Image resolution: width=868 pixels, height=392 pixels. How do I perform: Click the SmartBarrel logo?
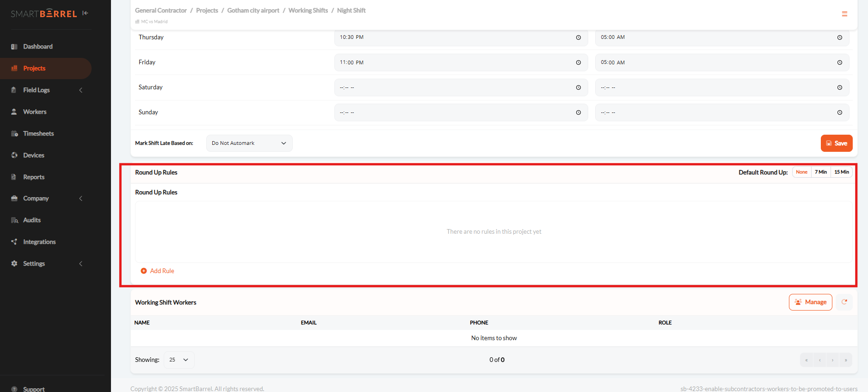pos(44,14)
